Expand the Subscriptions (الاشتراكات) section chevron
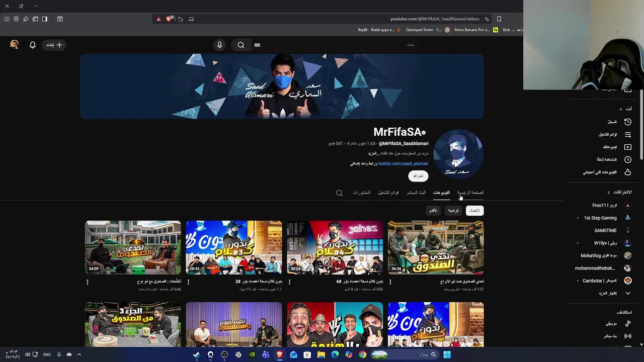This screenshot has width=644, height=362. click(608, 192)
